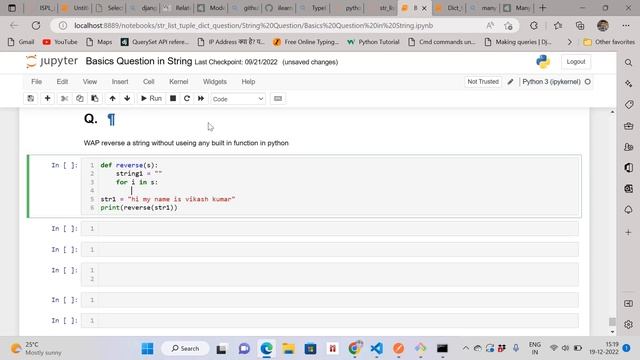Click the pencil edit icon next to Not Trusted
The width and height of the screenshot is (640, 360).
tap(510, 82)
